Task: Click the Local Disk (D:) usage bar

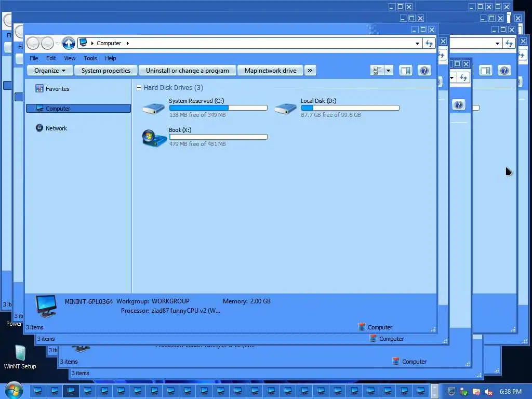Action: pos(350,108)
